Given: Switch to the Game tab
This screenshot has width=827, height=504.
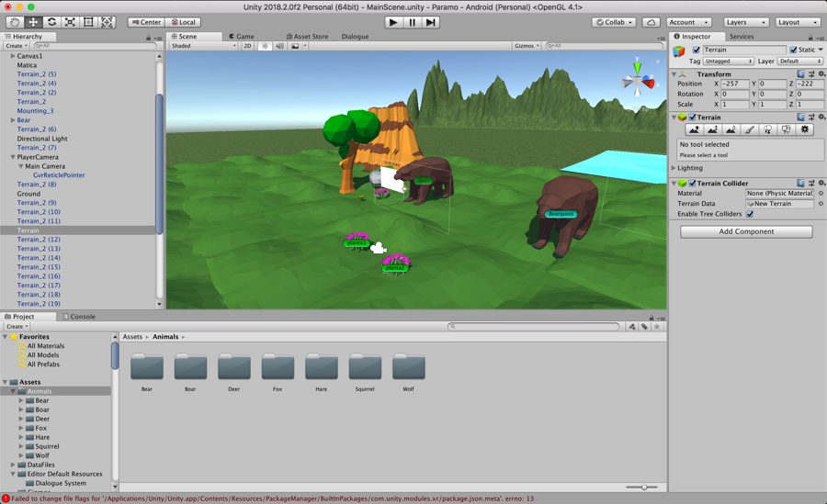Looking at the screenshot, I should 242,37.
